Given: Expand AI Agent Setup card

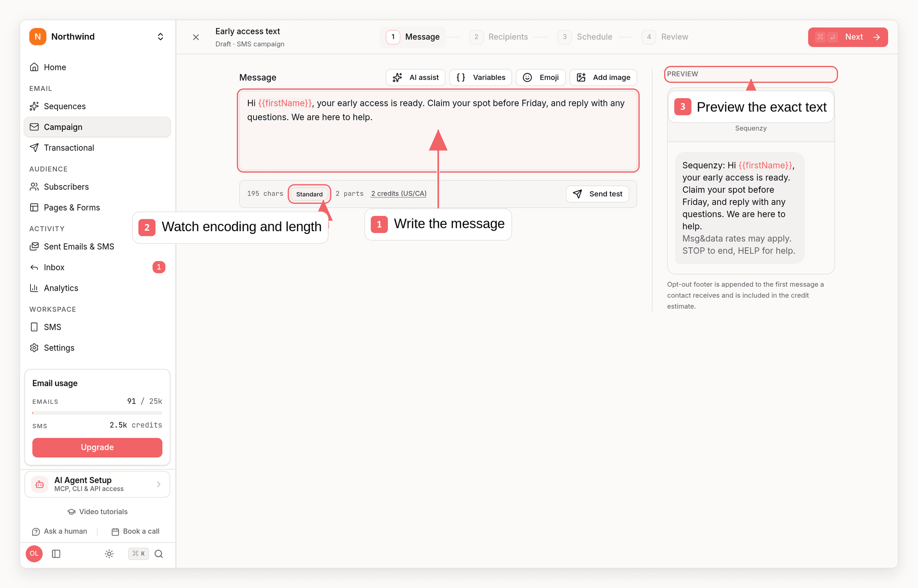Looking at the screenshot, I should click(x=97, y=484).
